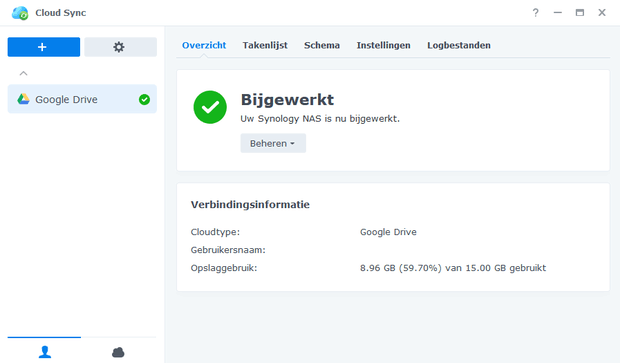620x363 pixels.
Task: Collapse the connection list with the caret
Action: point(23,74)
